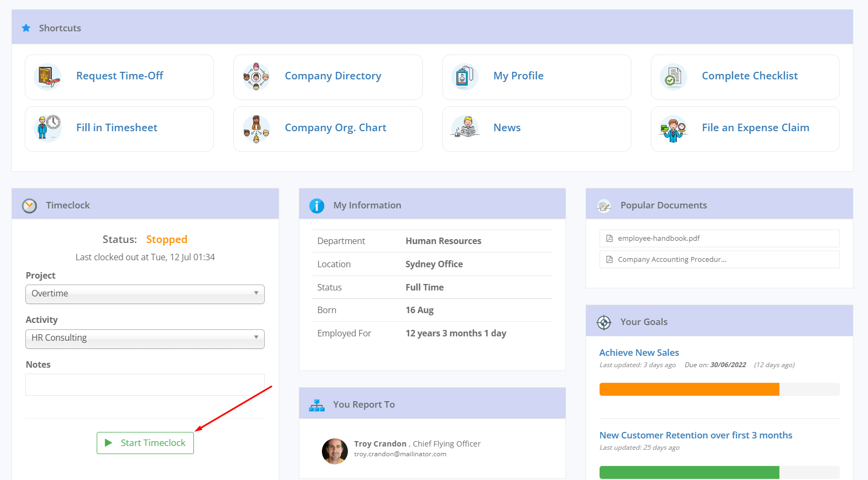
Task: Click the green New Customer Retention progress bar
Action: tap(689, 472)
